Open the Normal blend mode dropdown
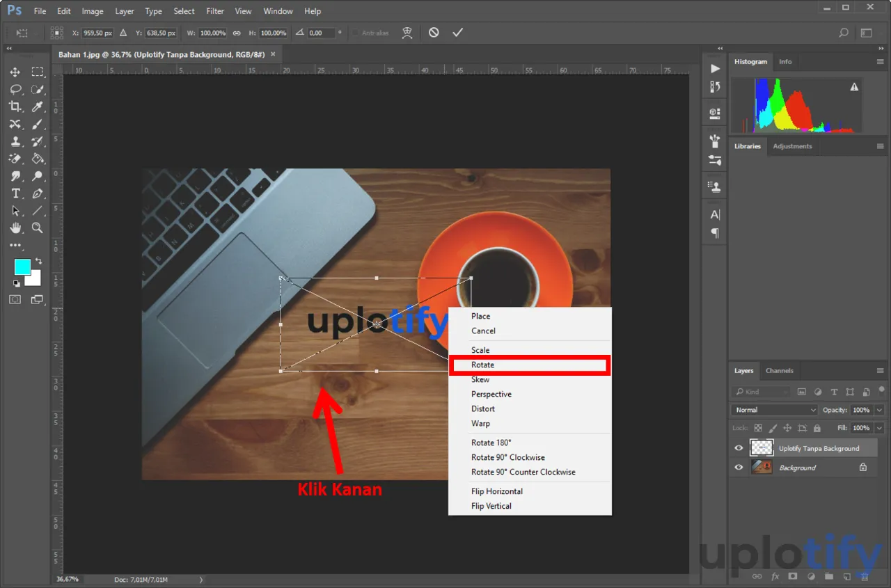Image resolution: width=891 pixels, height=588 pixels. click(774, 410)
